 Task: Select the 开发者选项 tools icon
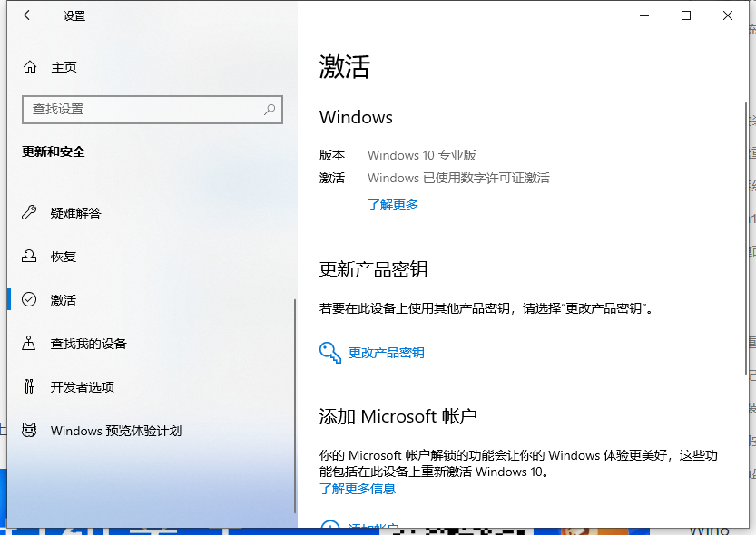click(30, 387)
